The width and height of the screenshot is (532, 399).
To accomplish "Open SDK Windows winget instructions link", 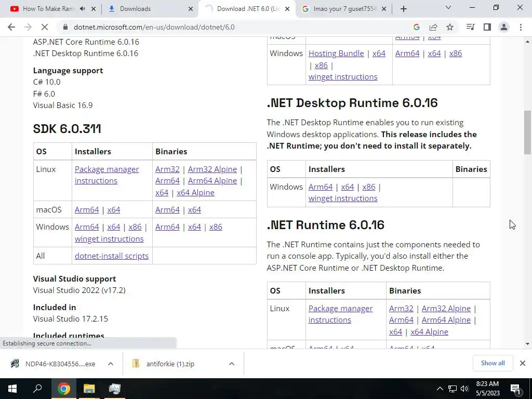I will pos(109,238).
